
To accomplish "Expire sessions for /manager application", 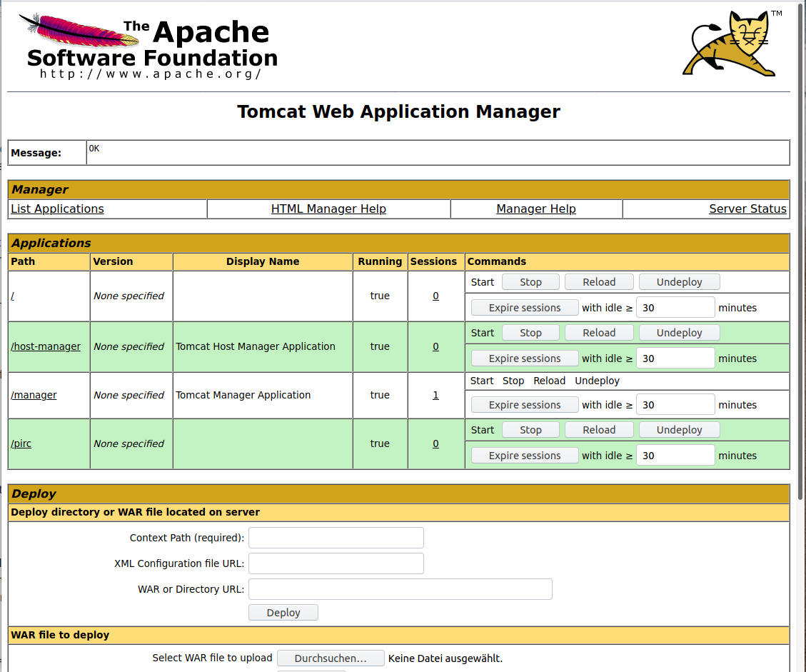I will 525,405.
